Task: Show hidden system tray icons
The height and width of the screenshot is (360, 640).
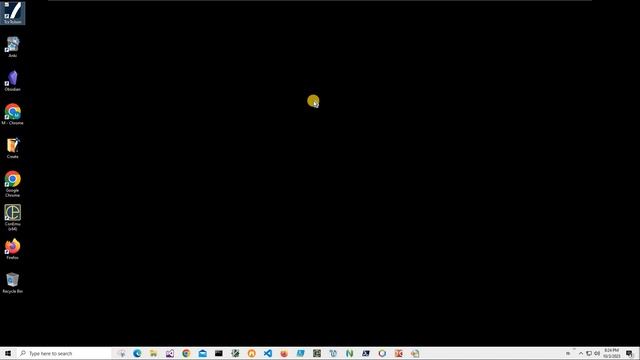Action: point(581,353)
